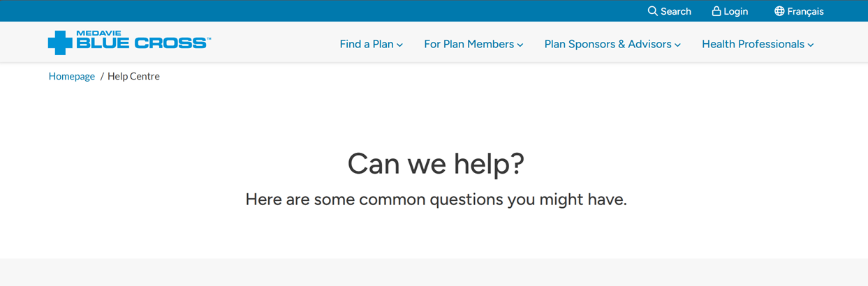The width and height of the screenshot is (868, 286).
Task: Click the "Can we help?" heading
Action: (x=436, y=163)
